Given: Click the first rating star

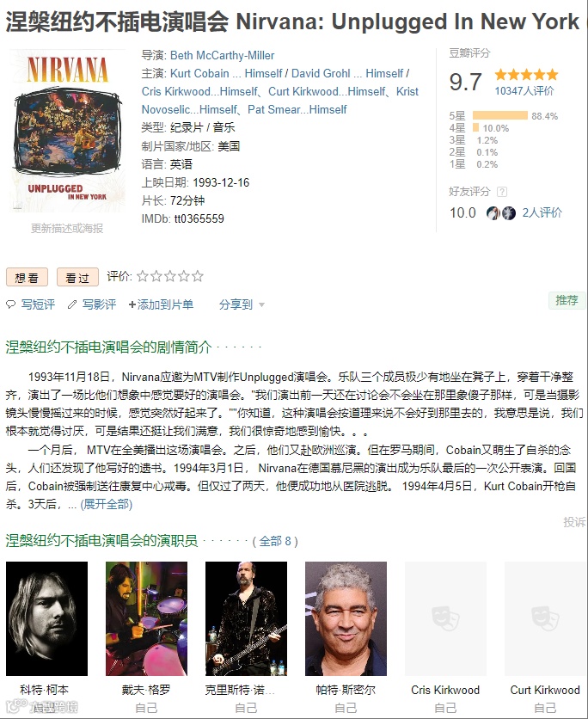Looking at the screenshot, I should coord(143,276).
